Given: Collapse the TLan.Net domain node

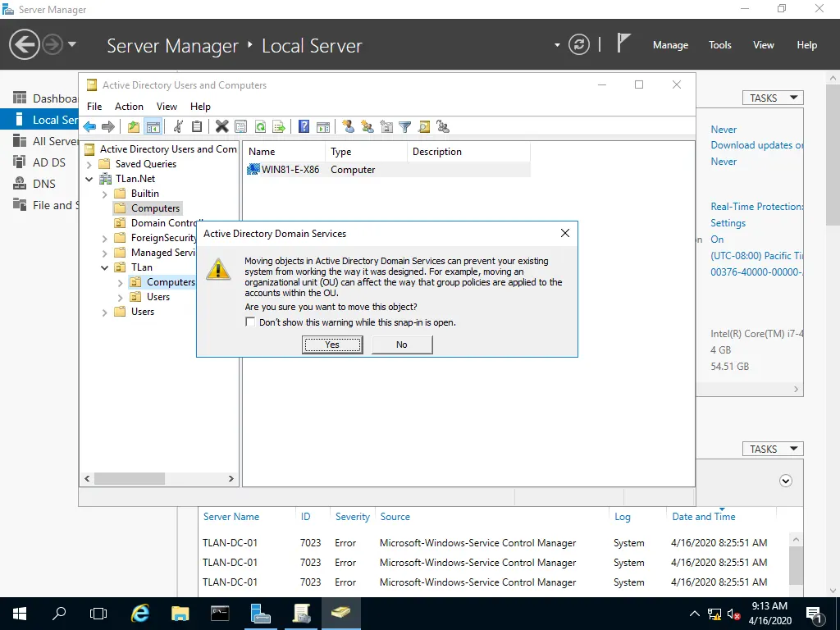Looking at the screenshot, I should 89,179.
